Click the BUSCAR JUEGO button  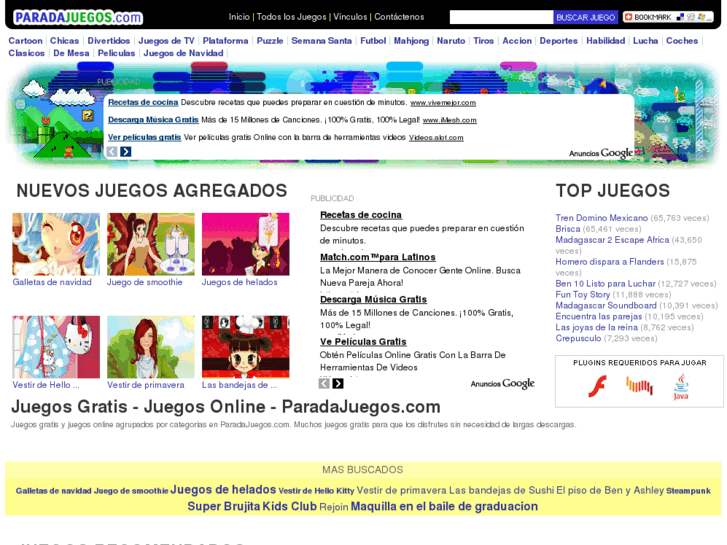(x=586, y=17)
